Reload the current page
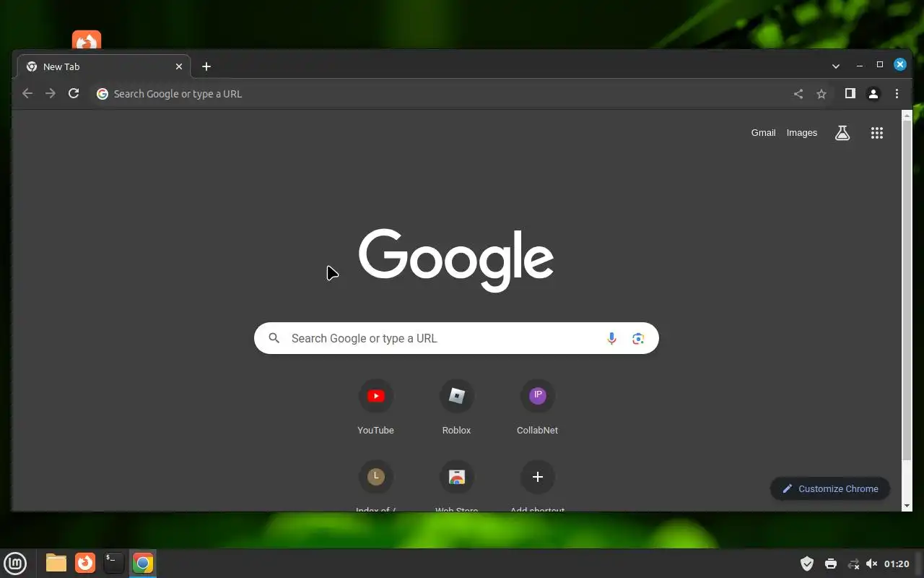The image size is (924, 578). [74, 93]
